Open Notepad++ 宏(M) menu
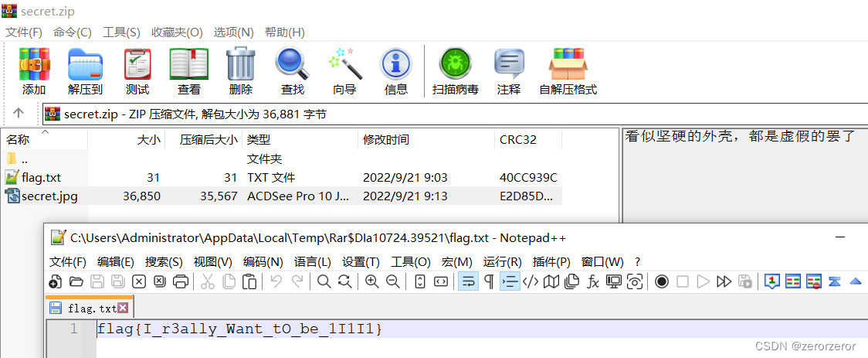868x358 pixels. pos(457,261)
